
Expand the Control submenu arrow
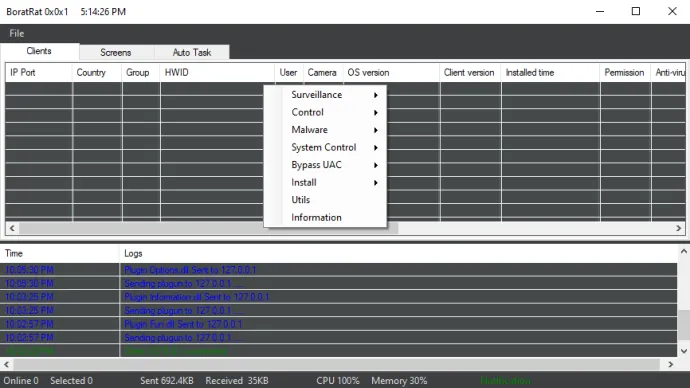(x=376, y=113)
